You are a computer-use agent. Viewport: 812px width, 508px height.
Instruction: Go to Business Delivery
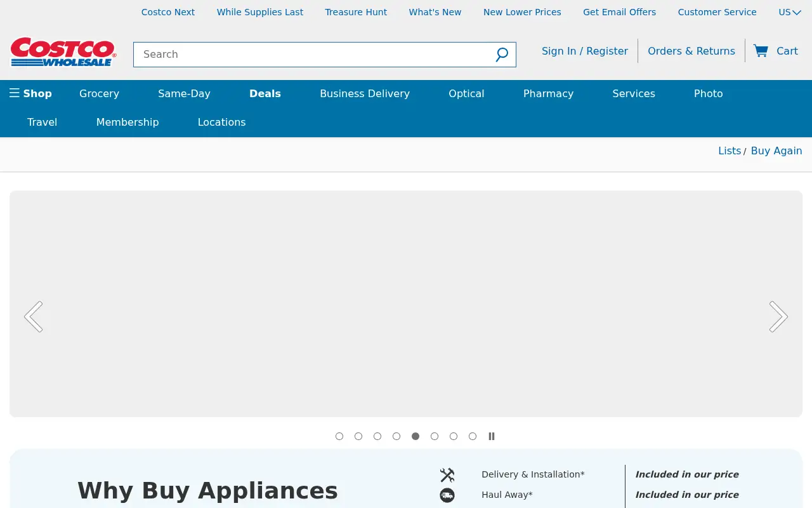365,93
